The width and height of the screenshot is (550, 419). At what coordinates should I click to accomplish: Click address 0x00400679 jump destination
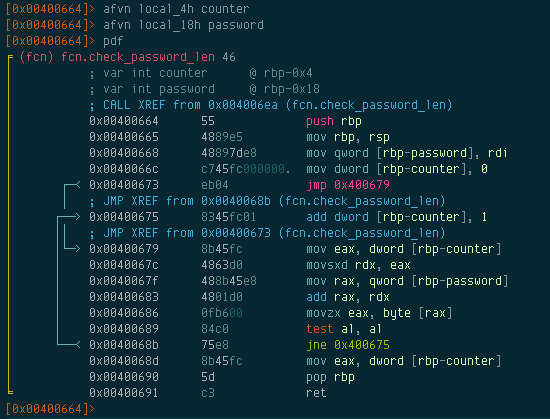[124, 249]
